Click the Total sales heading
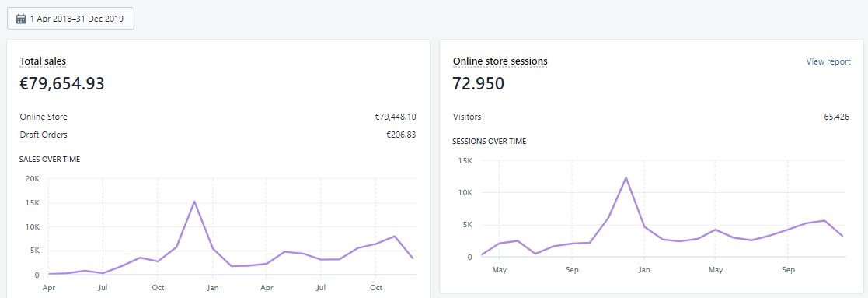 click(x=44, y=61)
